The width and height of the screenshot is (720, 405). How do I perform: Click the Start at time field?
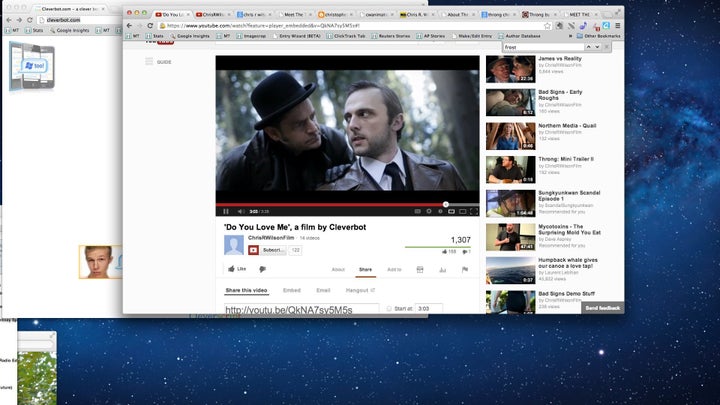coord(429,309)
